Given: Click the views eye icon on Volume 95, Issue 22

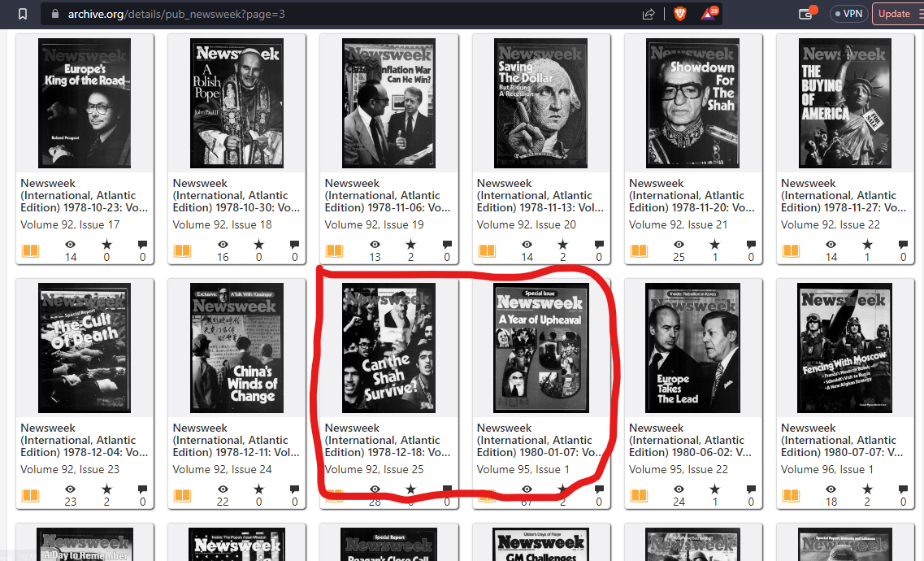Looking at the screenshot, I should point(679,489).
